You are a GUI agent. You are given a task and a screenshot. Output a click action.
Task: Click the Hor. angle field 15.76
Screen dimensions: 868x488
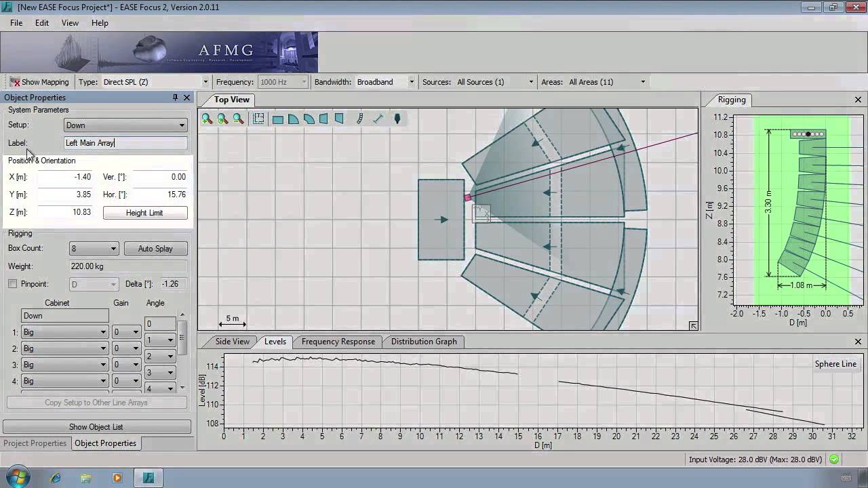pyautogui.click(x=159, y=195)
